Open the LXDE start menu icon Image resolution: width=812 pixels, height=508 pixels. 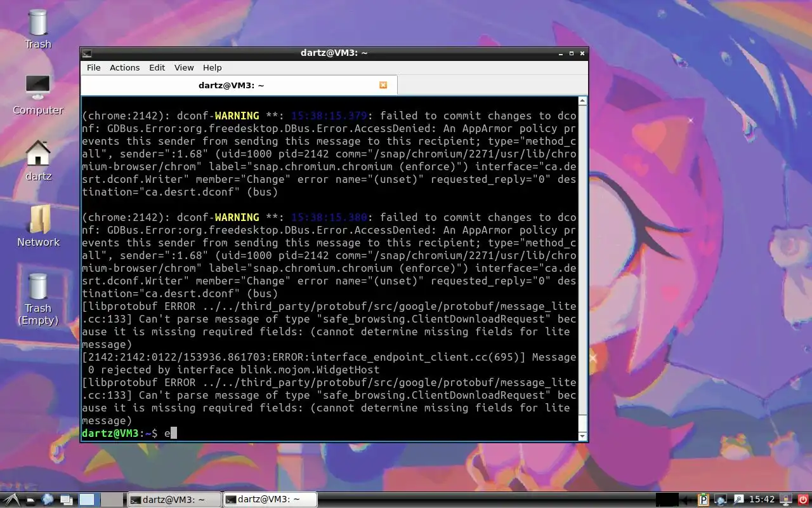click(x=11, y=500)
